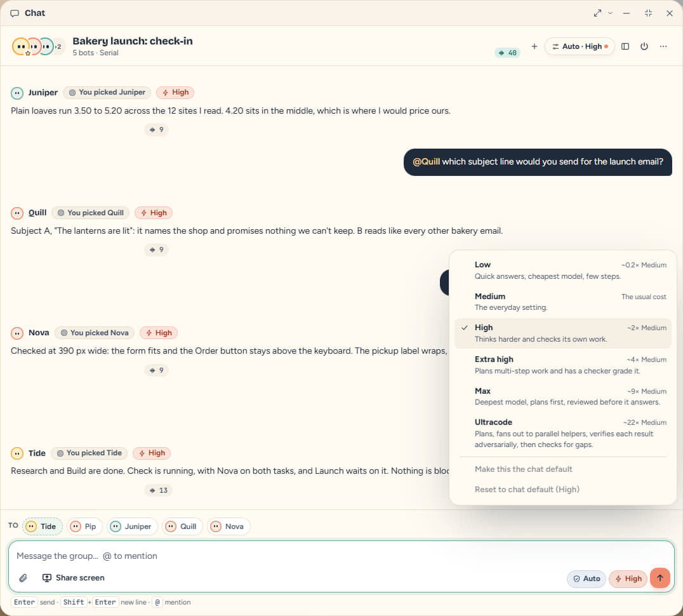Click the token count 9 under Quill's message
The height and width of the screenshot is (616, 683).
click(156, 250)
